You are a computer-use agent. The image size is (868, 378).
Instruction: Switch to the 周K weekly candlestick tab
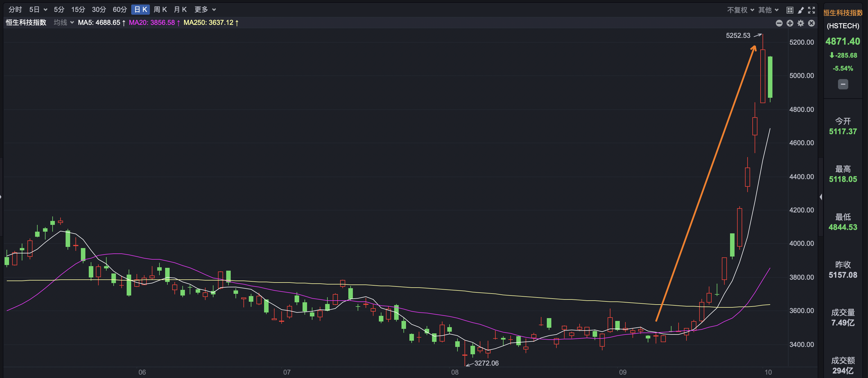click(161, 9)
